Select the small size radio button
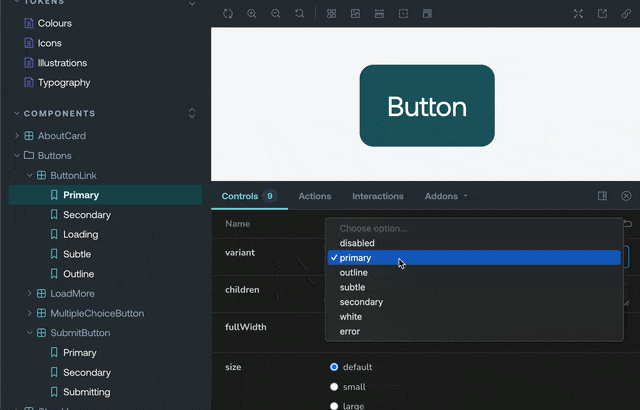This screenshot has width=640, height=410. [334, 386]
